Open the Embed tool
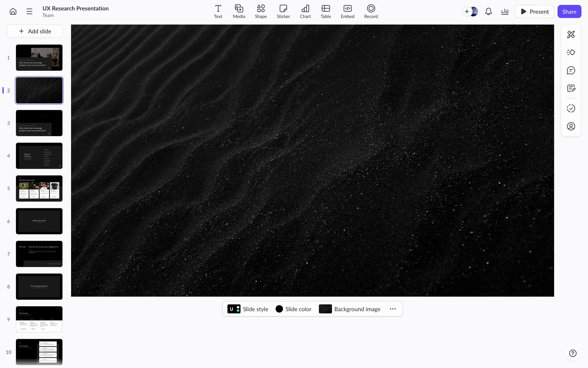588x368 pixels. (x=347, y=12)
